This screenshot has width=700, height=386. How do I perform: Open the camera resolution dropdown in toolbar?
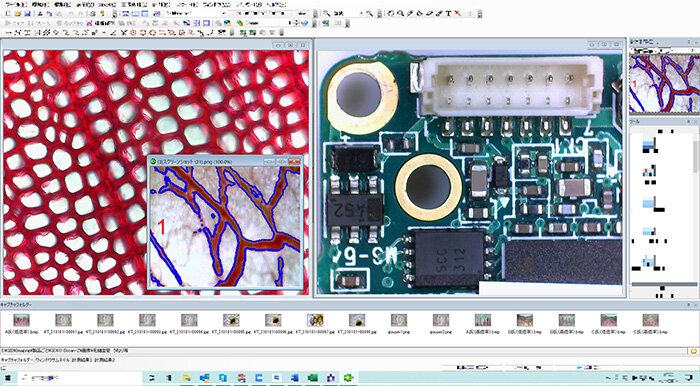click(x=196, y=13)
